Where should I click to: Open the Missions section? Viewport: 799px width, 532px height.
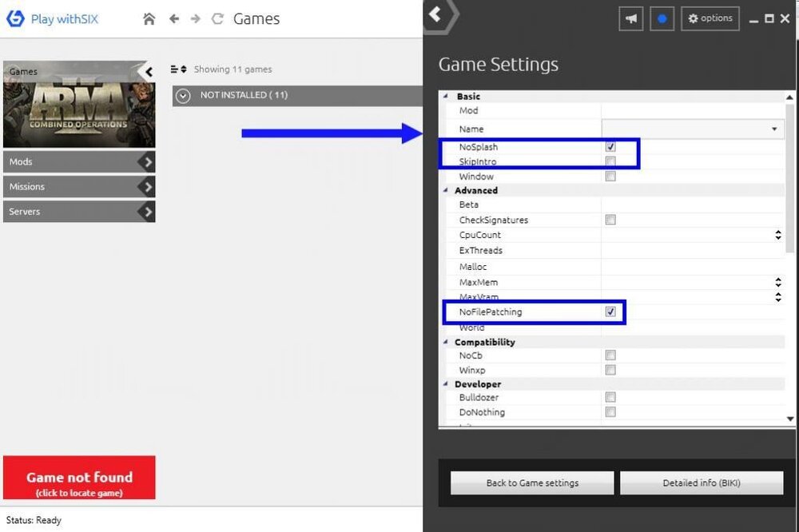pyautogui.click(x=79, y=187)
